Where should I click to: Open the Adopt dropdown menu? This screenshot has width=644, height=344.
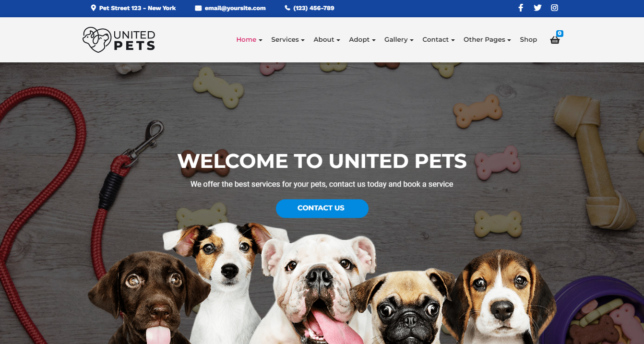click(362, 40)
